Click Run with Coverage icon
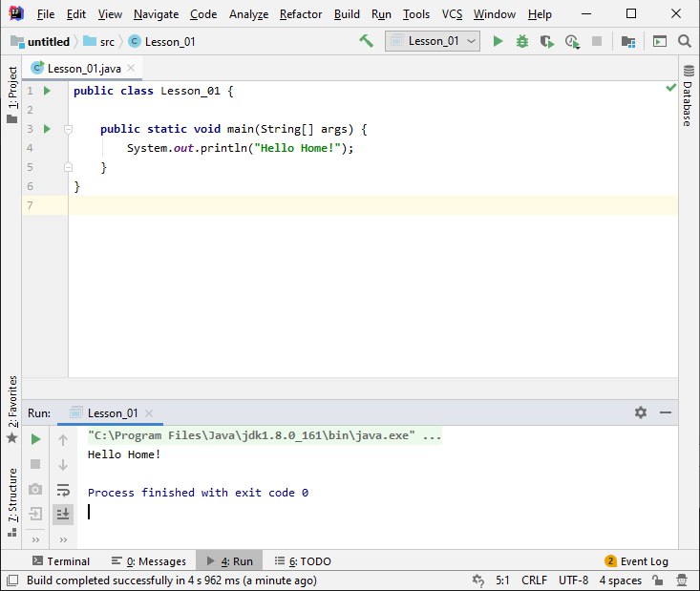Screen dimensions: 700x591 546,41
